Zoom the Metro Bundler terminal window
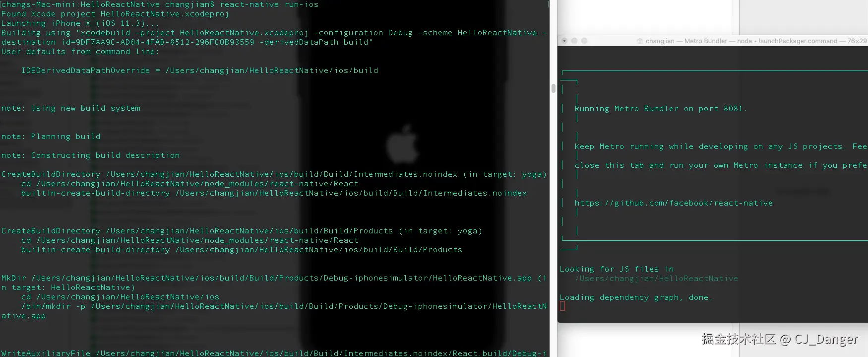The image size is (868, 357). [x=584, y=41]
